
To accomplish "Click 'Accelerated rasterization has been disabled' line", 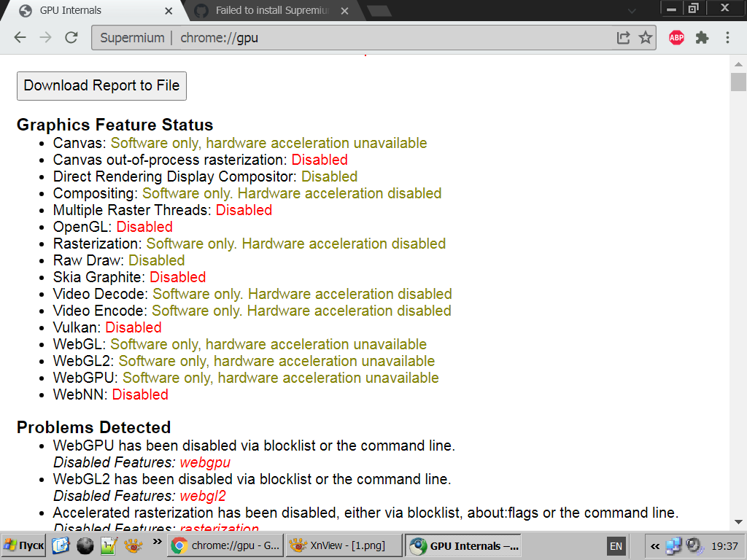I will coord(365,513).
